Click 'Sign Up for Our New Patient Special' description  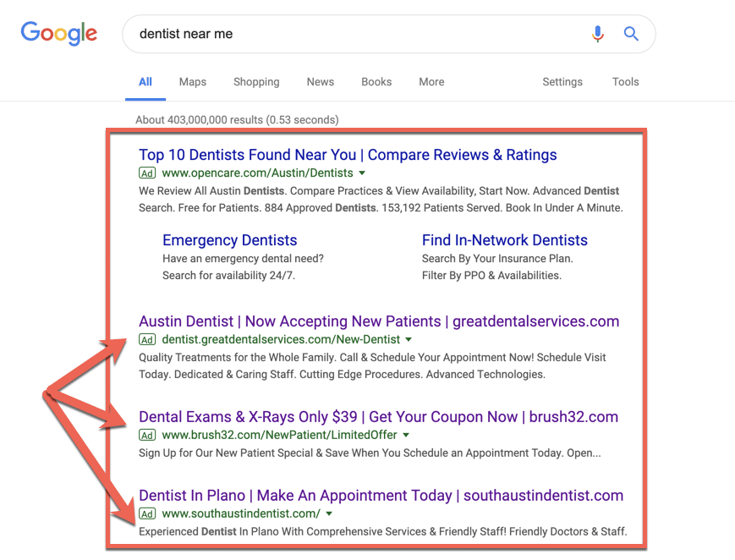(x=370, y=453)
